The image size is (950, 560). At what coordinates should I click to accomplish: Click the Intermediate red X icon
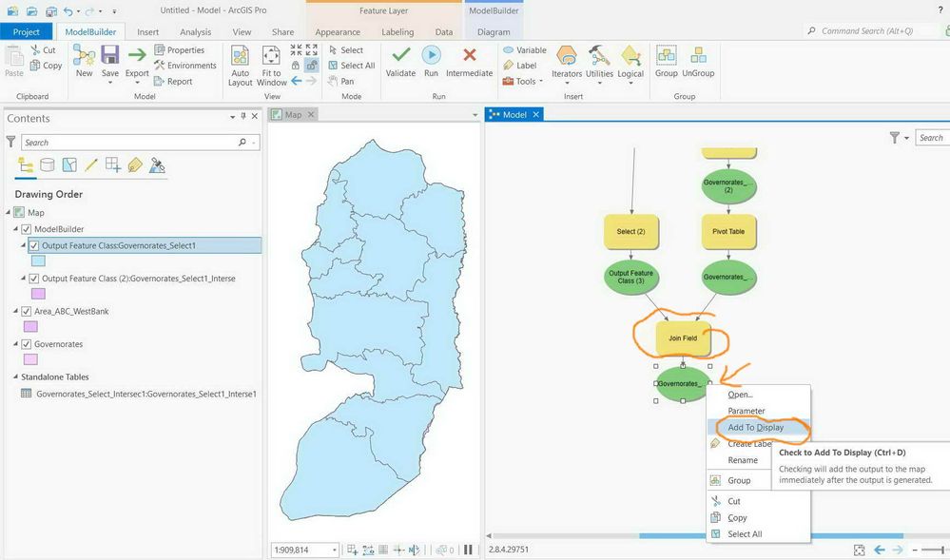(x=469, y=55)
